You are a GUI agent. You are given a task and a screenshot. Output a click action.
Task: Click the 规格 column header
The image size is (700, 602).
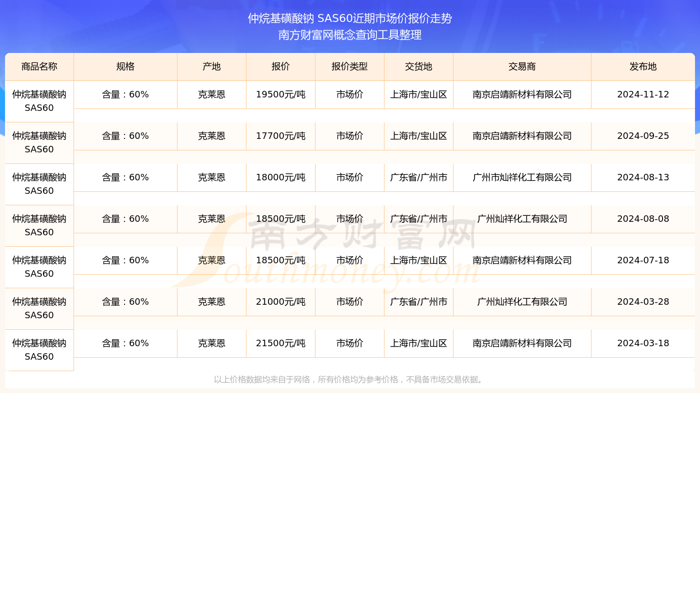click(125, 67)
